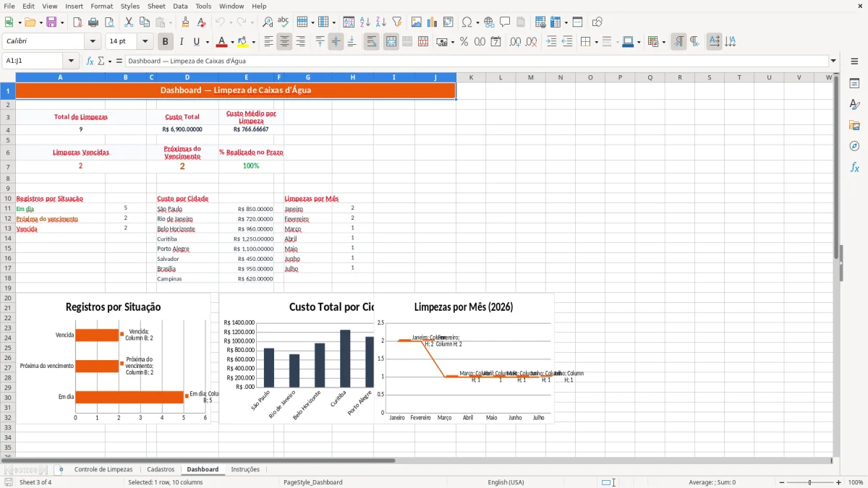Expand the Borders dropdown arrow
This screenshot has height=488, width=868.
pyautogui.click(x=597, y=42)
